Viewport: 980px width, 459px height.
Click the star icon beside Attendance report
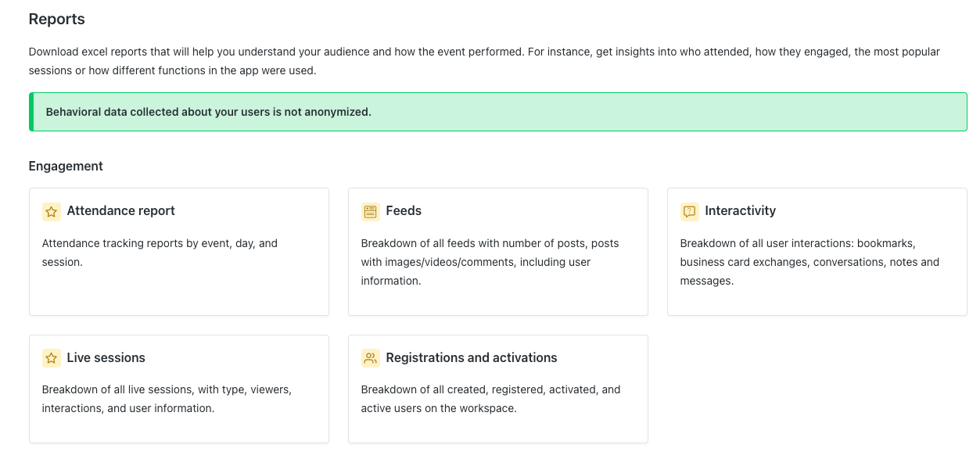coord(52,211)
